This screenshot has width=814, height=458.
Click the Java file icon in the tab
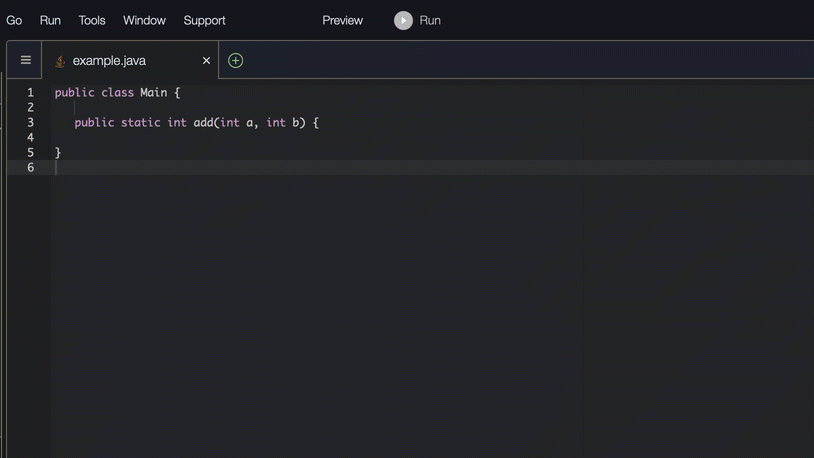pyautogui.click(x=60, y=61)
